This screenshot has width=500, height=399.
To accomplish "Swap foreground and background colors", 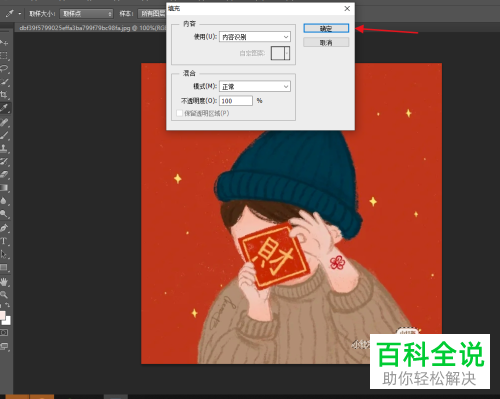I will click(8, 305).
